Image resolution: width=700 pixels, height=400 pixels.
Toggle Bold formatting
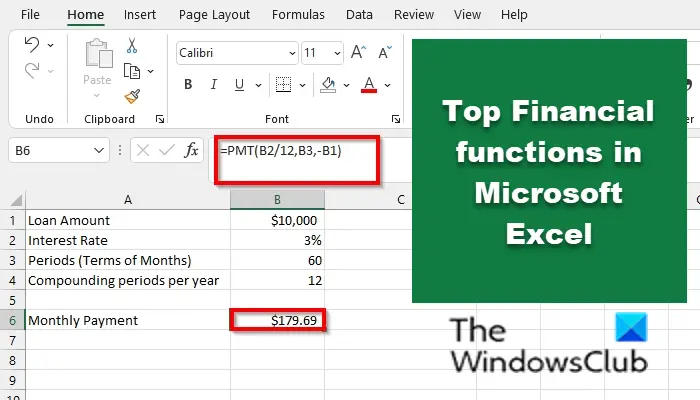188,84
